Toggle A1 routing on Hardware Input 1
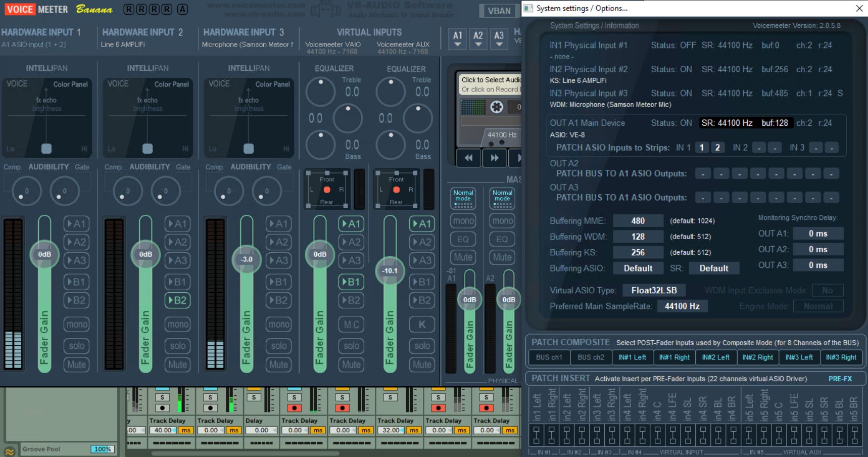Image resolution: width=868 pixels, height=457 pixels. pos(77,223)
